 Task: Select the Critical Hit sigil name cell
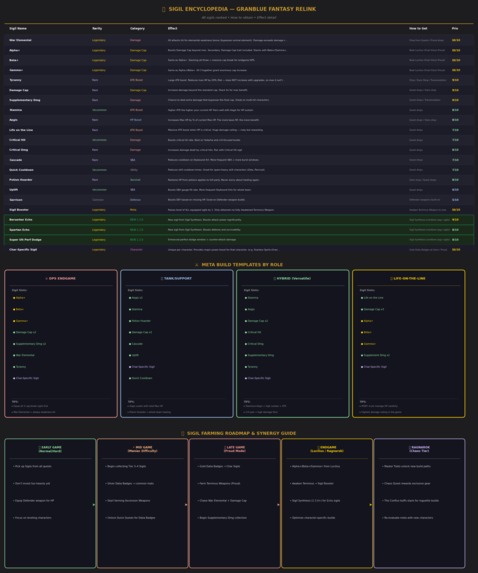coord(17,140)
